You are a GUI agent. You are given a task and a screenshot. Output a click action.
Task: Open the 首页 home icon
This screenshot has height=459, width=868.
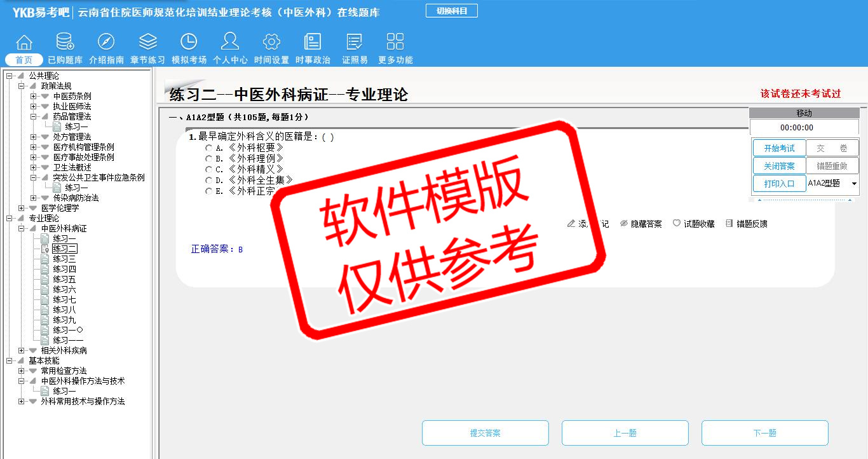click(24, 43)
